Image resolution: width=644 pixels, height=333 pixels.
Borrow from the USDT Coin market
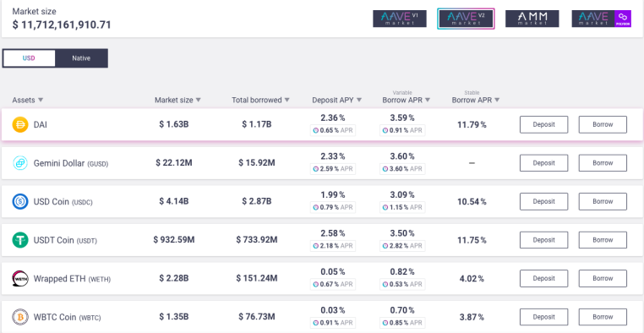(x=603, y=240)
